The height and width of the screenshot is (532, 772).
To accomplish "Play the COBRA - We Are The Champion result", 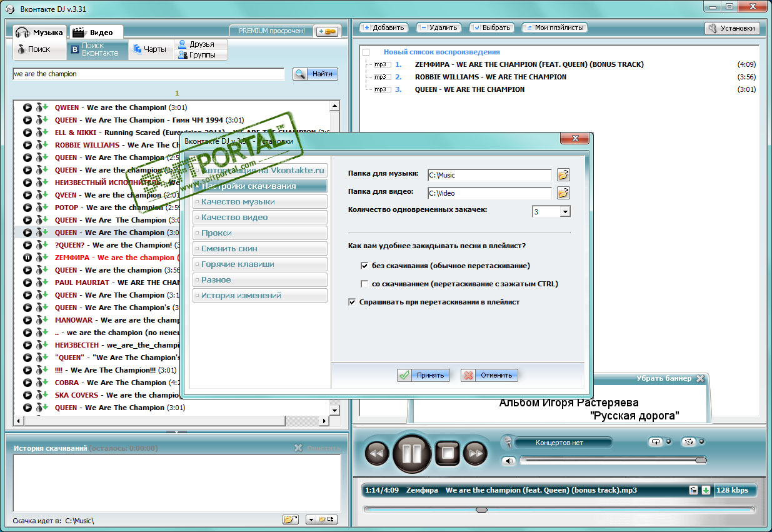I will [x=28, y=383].
